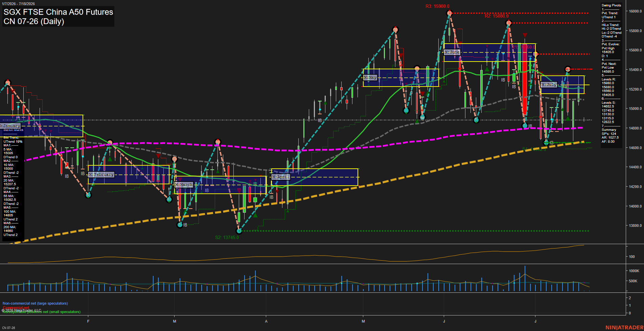Click the Levels S: heading

pos(608,103)
